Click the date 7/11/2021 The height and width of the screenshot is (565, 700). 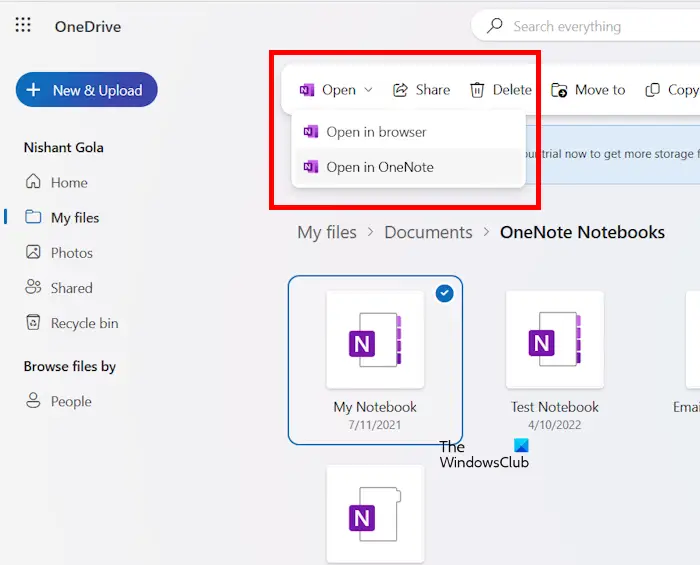375,424
